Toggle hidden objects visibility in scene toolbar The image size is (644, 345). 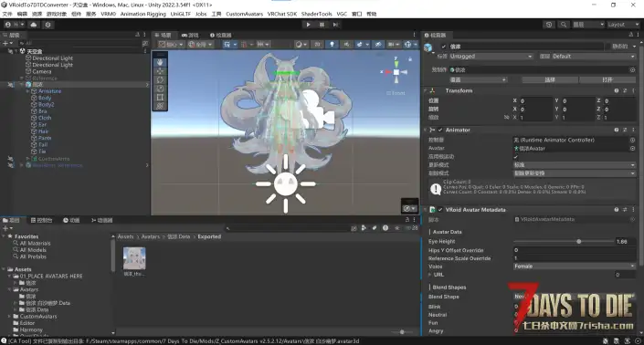coord(378,45)
